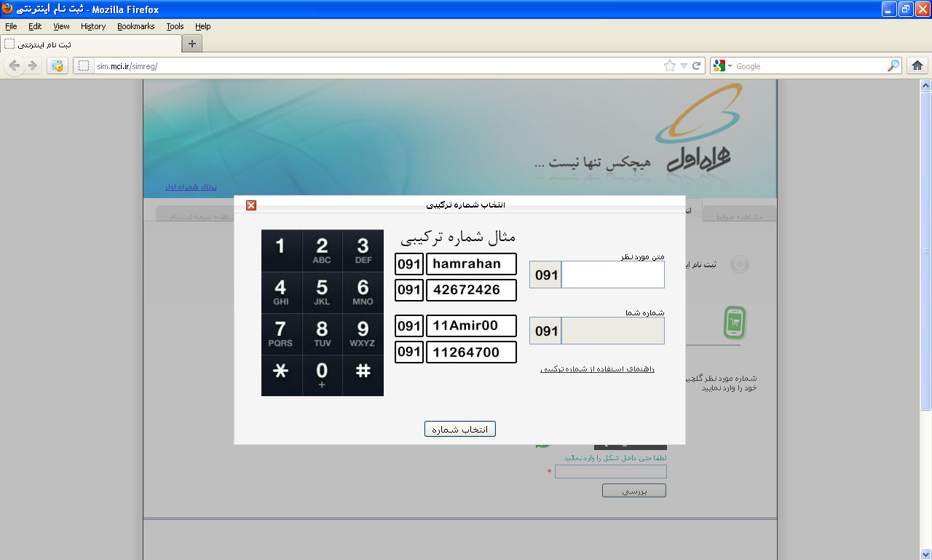Click the Forward navigation arrow

[33, 66]
